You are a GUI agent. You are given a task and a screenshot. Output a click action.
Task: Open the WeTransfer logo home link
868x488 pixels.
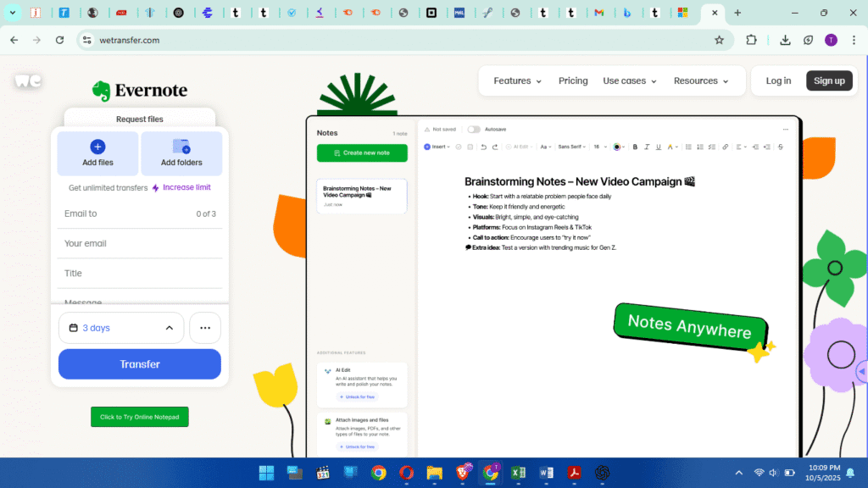28,80
